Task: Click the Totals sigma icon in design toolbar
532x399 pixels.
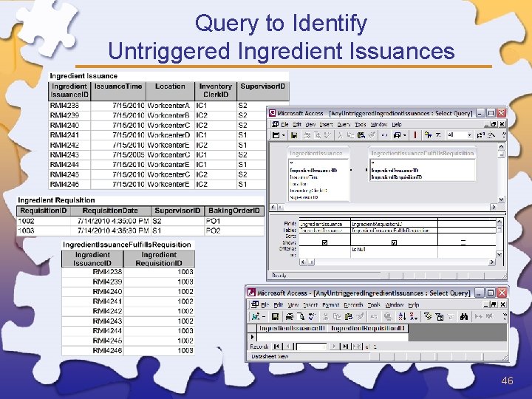Action: coord(438,135)
